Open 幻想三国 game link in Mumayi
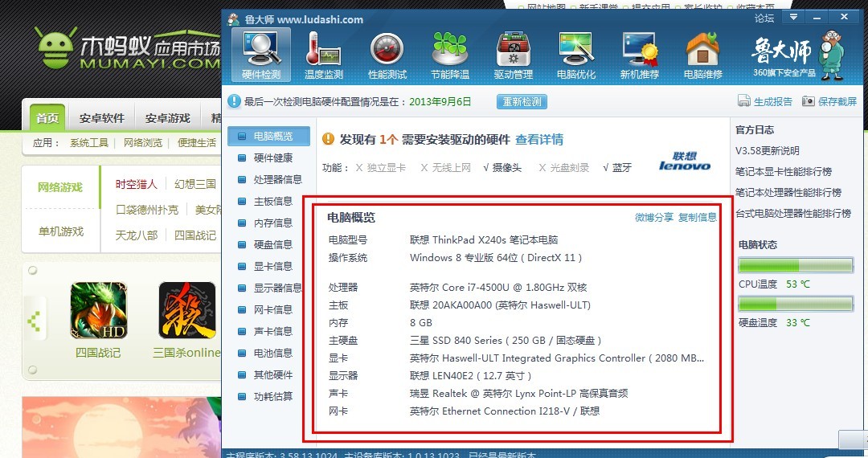The width and height of the screenshot is (868, 458). (x=194, y=184)
